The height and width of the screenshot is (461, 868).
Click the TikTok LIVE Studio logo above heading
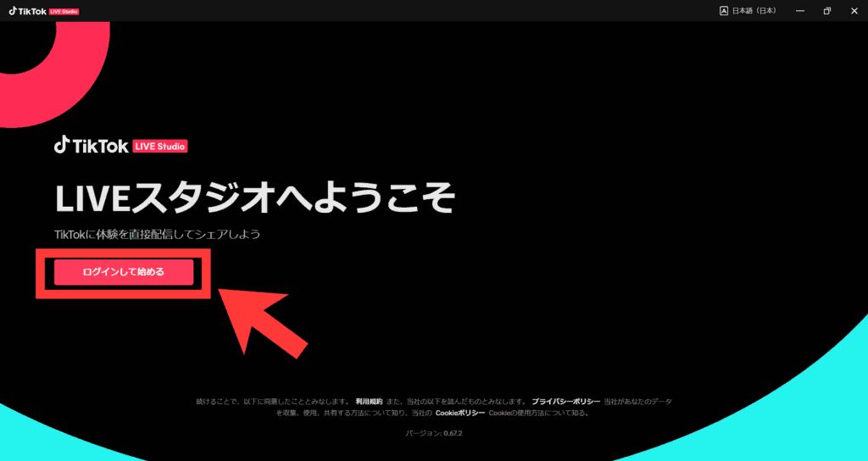[120, 146]
